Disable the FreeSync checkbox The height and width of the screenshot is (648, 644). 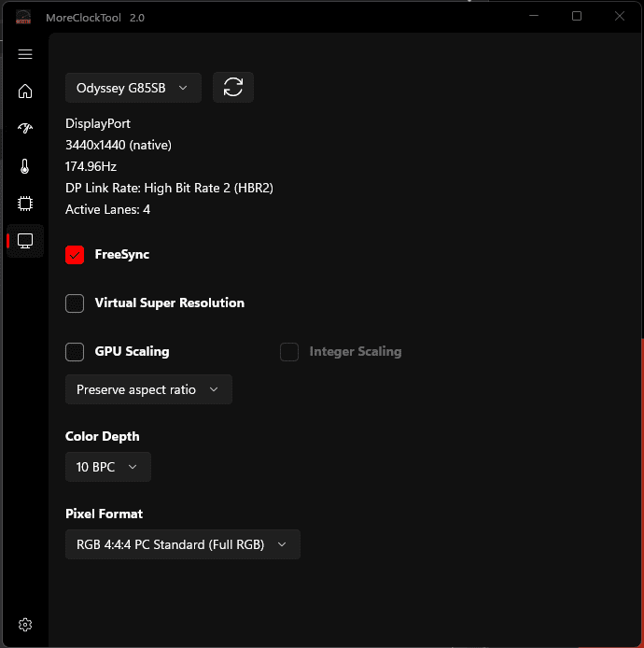tap(75, 255)
